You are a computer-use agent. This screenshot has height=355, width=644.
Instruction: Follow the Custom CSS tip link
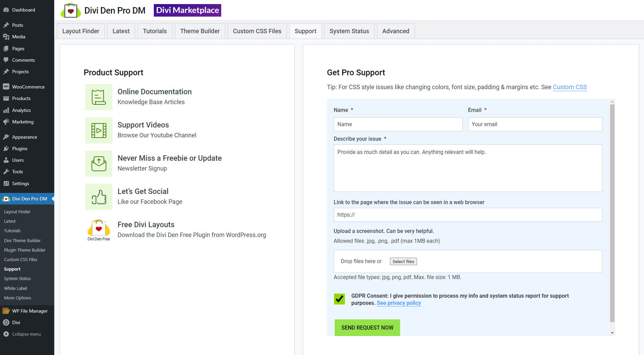pyautogui.click(x=569, y=87)
